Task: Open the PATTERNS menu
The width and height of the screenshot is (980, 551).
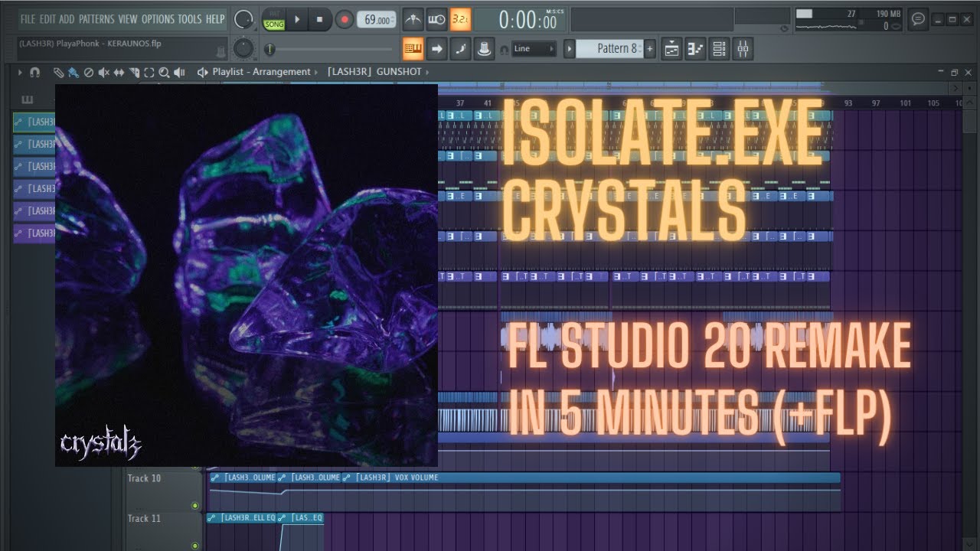Action: pyautogui.click(x=96, y=19)
